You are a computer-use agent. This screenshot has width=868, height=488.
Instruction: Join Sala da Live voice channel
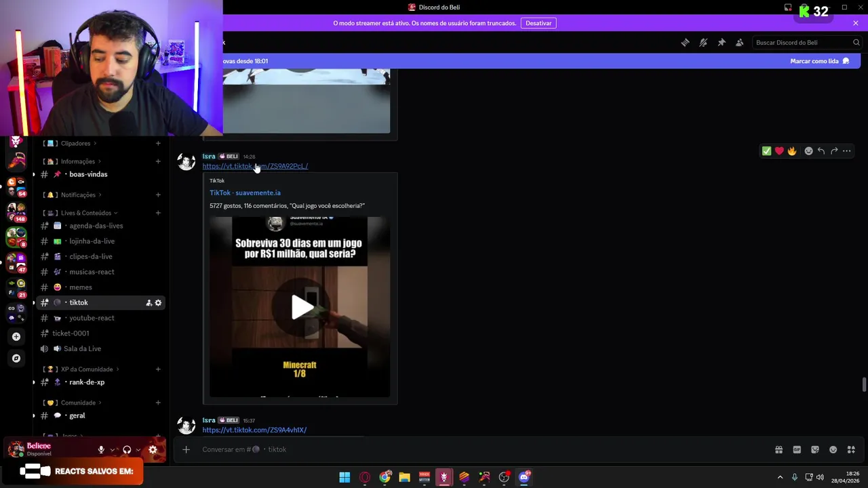tap(100, 348)
